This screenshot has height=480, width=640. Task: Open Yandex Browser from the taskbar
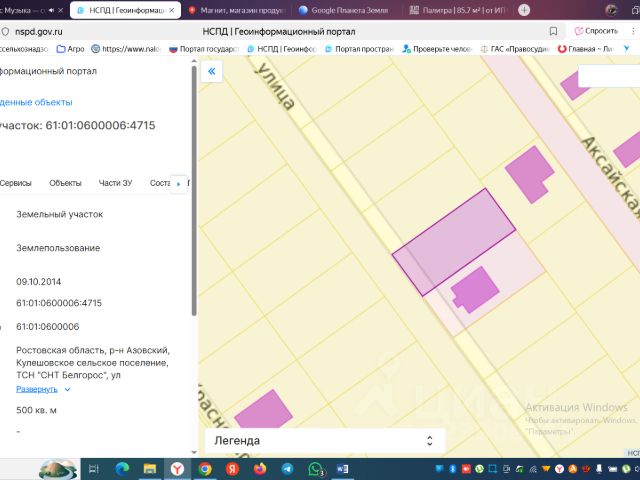[x=177, y=469]
